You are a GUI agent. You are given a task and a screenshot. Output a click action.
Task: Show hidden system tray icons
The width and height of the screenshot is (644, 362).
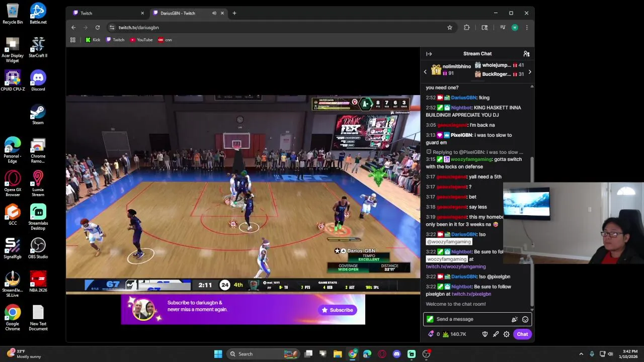pos(581,354)
